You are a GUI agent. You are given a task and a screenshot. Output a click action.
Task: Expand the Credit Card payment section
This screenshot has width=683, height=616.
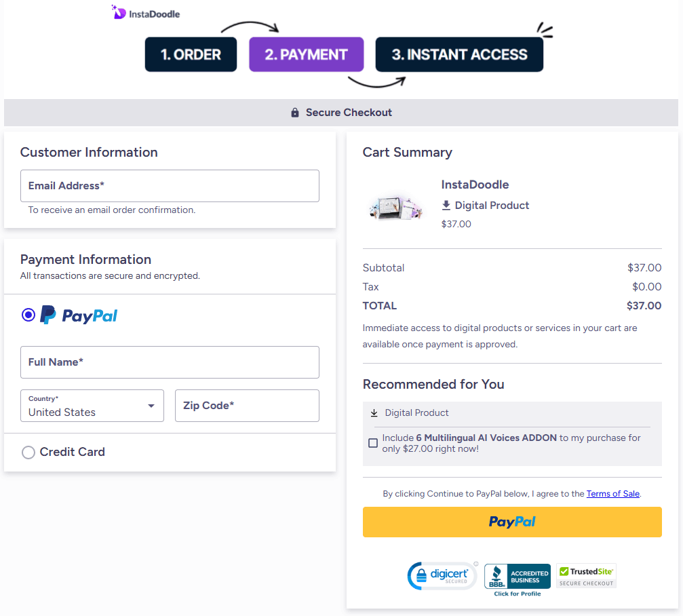tap(73, 452)
